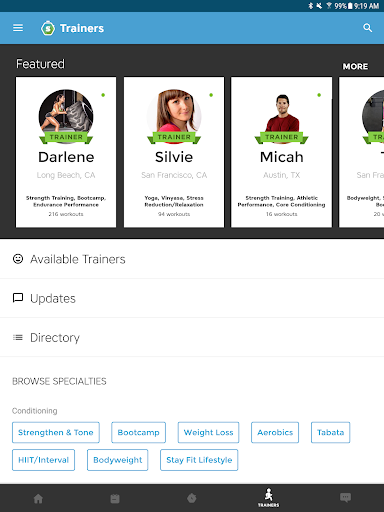Select the Stay Fit Lifestyle specialty
This screenshot has width=384, height=512.
coord(199,460)
